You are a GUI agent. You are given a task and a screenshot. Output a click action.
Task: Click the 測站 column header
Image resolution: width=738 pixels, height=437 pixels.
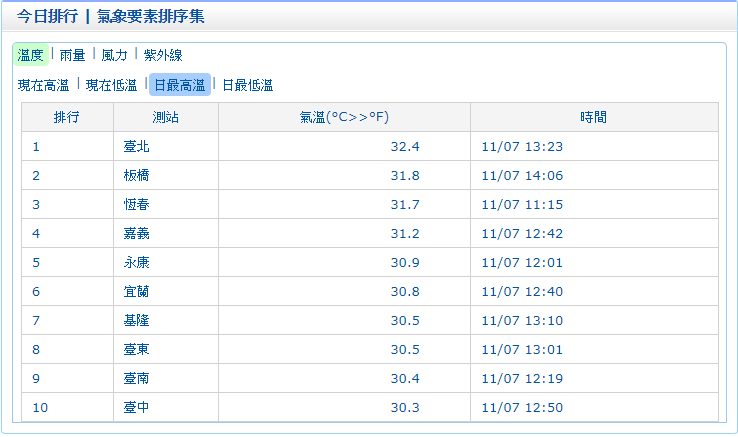pos(166,117)
